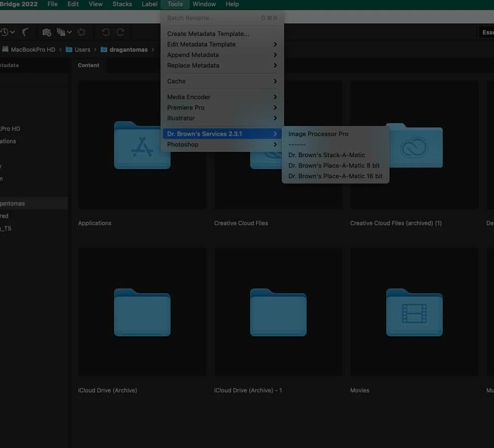Open the Help menu

pos(232,4)
